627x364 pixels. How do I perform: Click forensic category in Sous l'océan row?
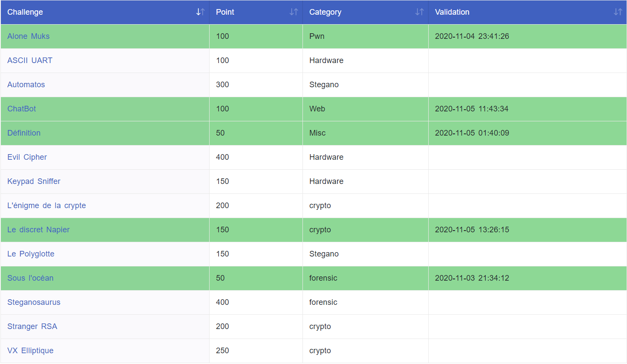coord(323,278)
